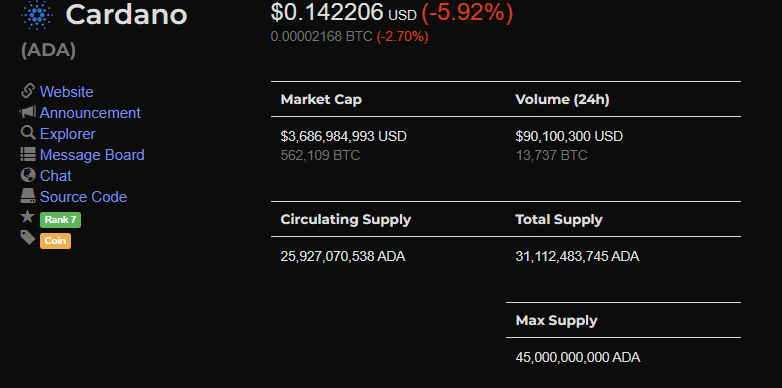Click the magnifier icon beside Explorer
782x388 pixels.
(27, 133)
